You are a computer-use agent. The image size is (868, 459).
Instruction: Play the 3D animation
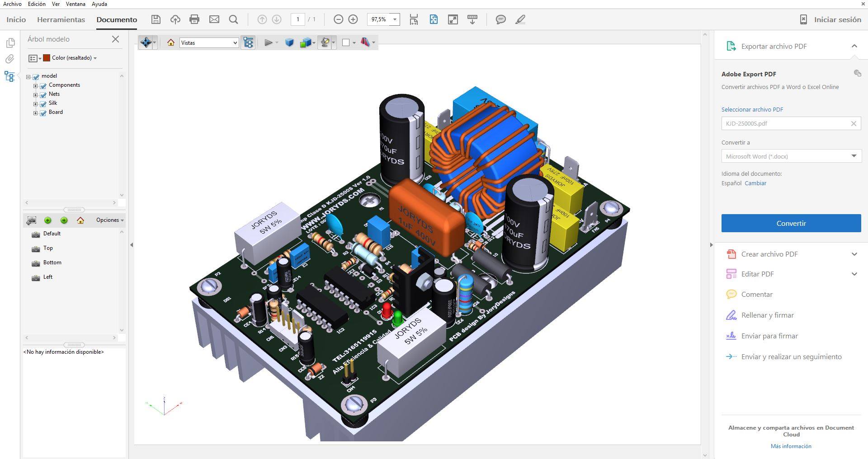coord(269,42)
